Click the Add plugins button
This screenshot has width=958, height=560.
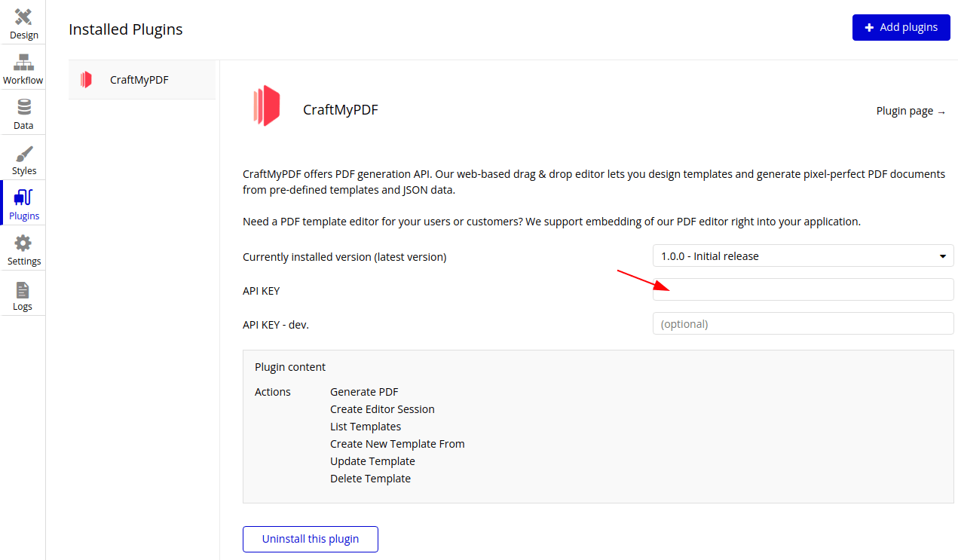901,27
